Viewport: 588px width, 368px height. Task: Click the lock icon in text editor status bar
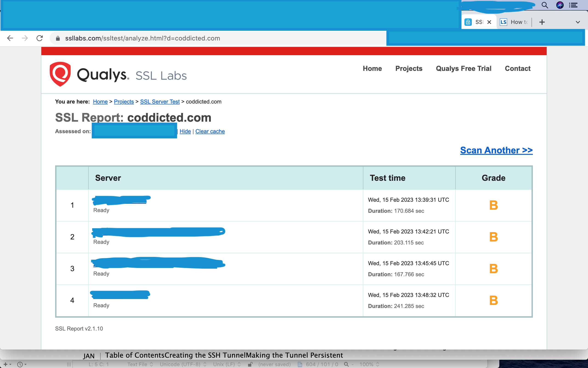pos(250,364)
